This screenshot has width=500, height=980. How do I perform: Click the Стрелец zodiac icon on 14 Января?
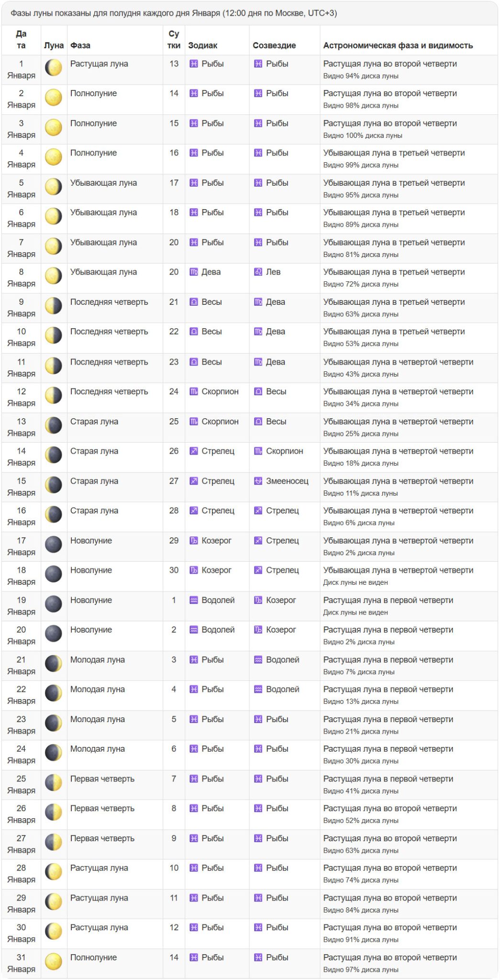pos(194,451)
